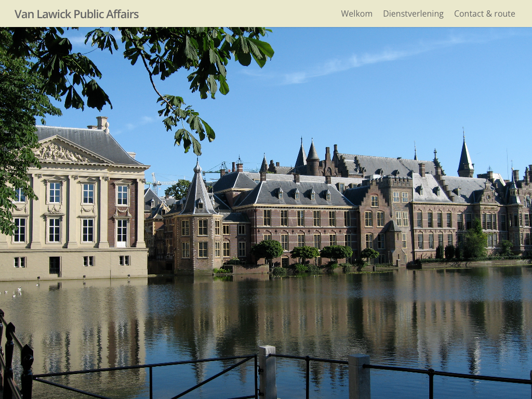Click the chimney on the Mauritshuis roof
The image size is (532, 399).
[x=103, y=124]
